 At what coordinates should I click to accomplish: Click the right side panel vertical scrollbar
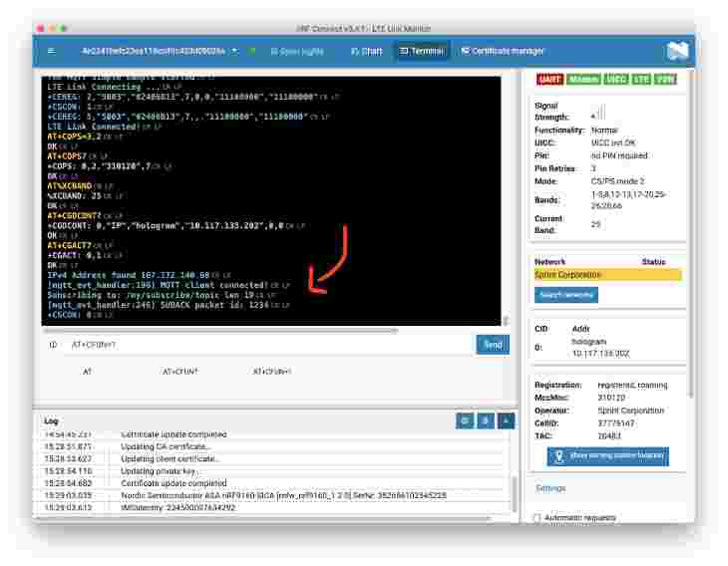click(691, 234)
